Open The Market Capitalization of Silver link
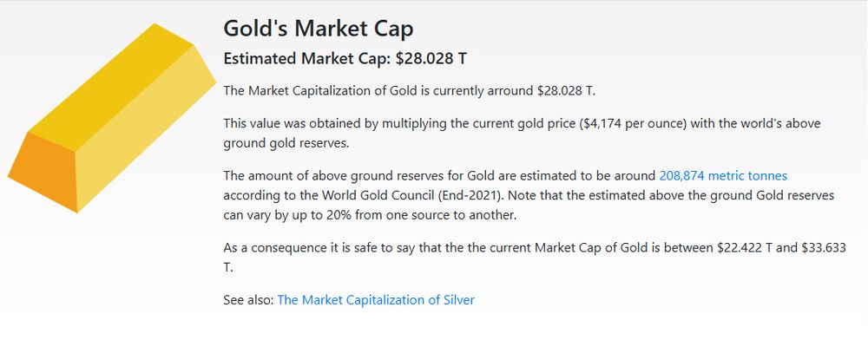Viewport: 868px width, 360px height. 376,300
